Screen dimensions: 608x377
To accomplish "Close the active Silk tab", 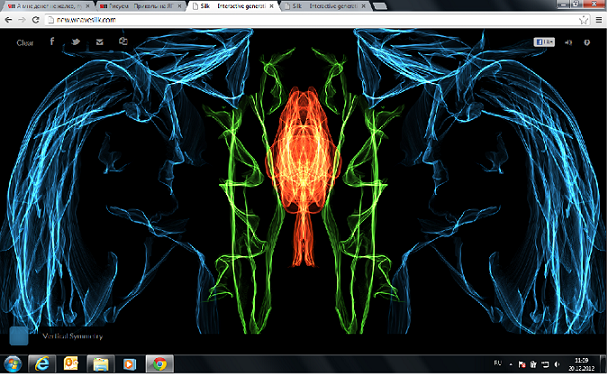I will click(x=271, y=6).
